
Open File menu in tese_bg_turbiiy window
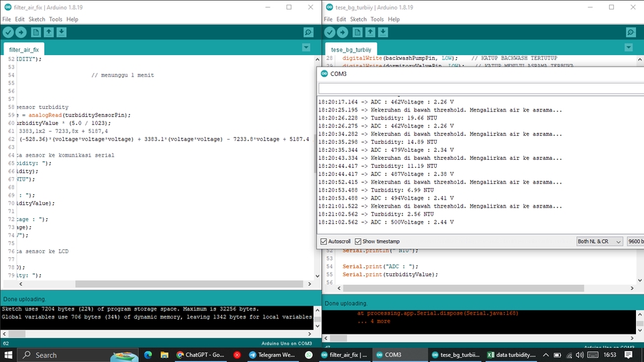pos(328,19)
